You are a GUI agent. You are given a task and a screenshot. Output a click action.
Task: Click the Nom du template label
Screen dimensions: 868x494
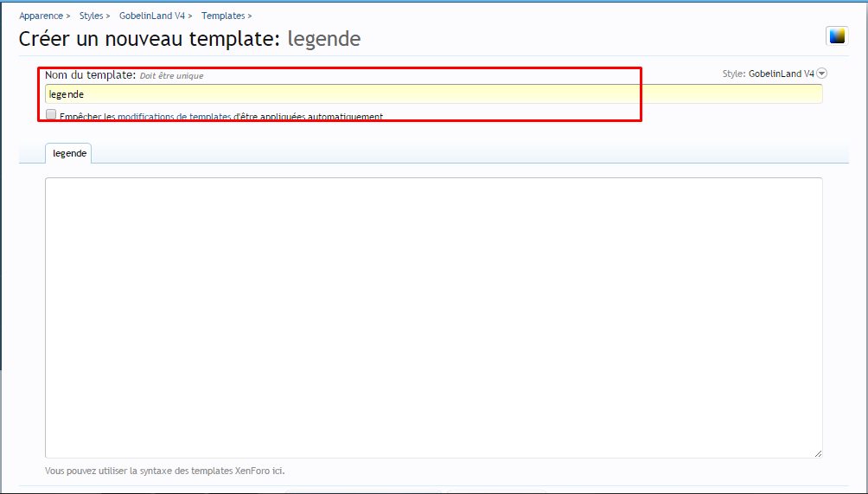pos(90,75)
